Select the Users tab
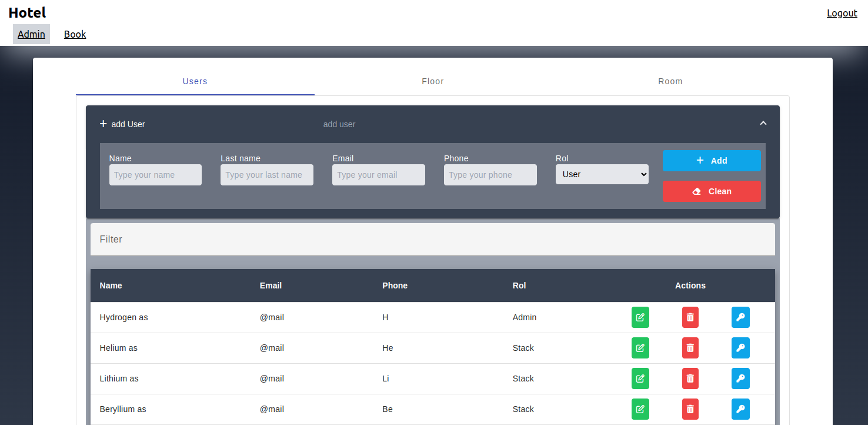868x425 pixels. (x=195, y=81)
